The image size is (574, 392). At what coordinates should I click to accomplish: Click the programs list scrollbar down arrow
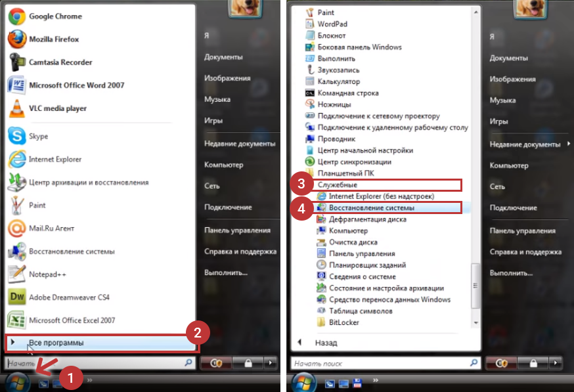475,322
